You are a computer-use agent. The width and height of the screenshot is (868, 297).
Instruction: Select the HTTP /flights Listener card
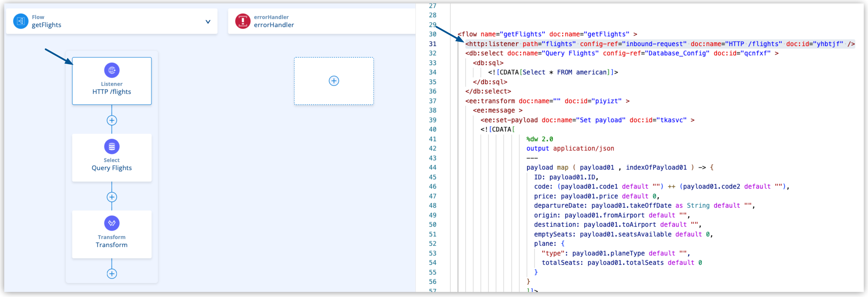point(111,81)
